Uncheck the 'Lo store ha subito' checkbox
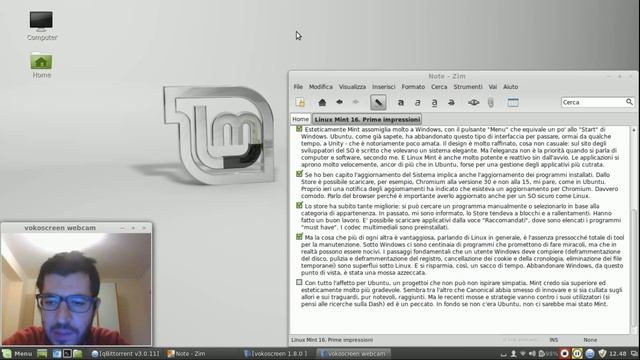The height and width of the screenshot is (360, 640). pyautogui.click(x=299, y=205)
